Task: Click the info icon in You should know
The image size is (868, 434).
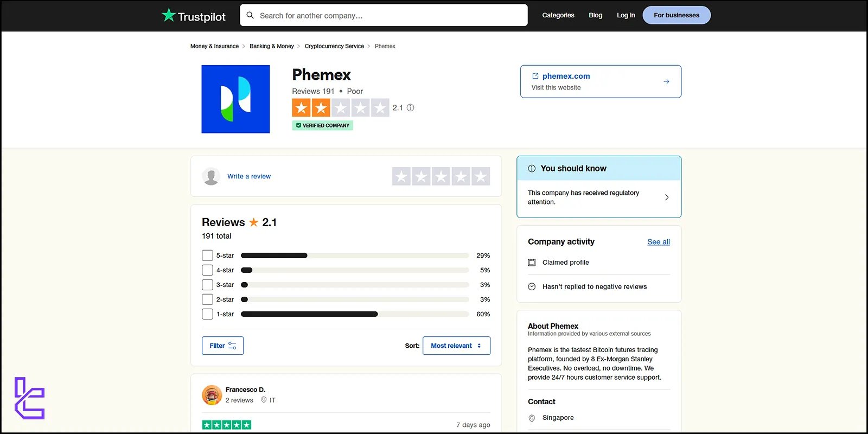Action: click(532, 169)
